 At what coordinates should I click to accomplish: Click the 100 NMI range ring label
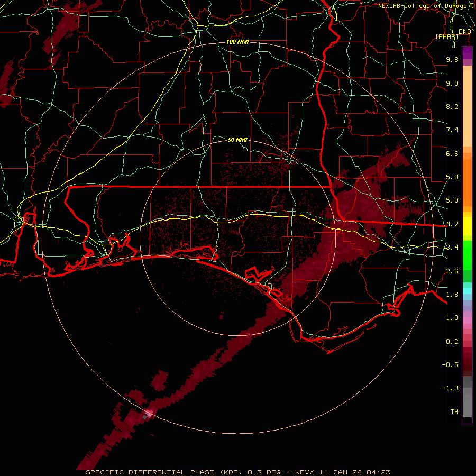(237, 42)
